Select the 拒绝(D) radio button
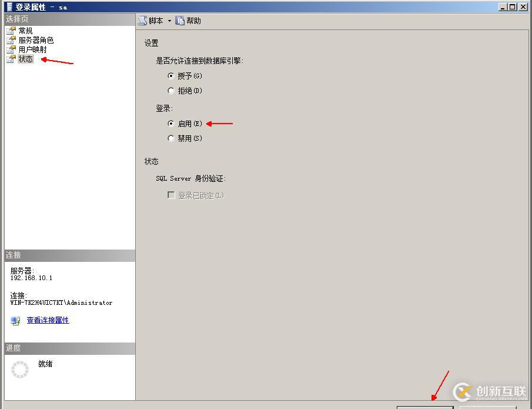532x409 pixels. pos(170,90)
